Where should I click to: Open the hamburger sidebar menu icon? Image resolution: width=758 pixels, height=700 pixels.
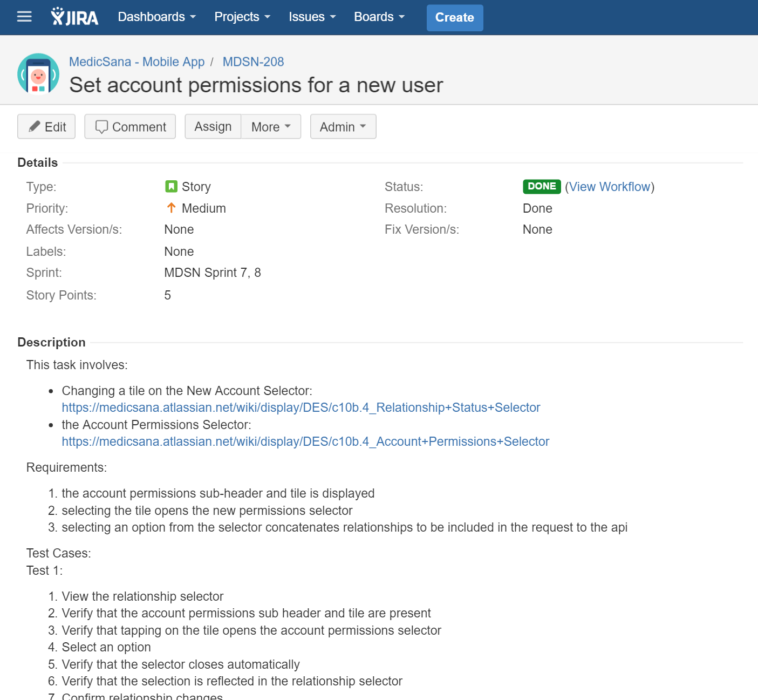(24, 17)
